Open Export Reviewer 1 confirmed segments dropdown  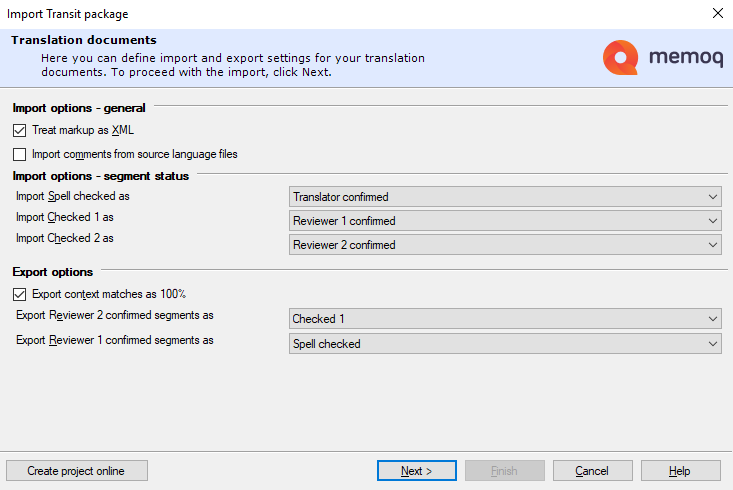[x=505, y=343]
